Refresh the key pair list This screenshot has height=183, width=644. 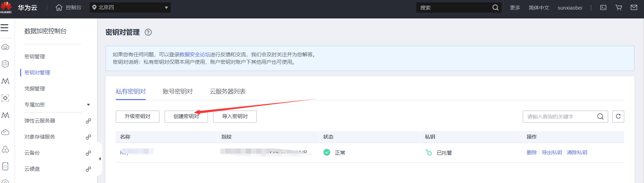point(618,116)
